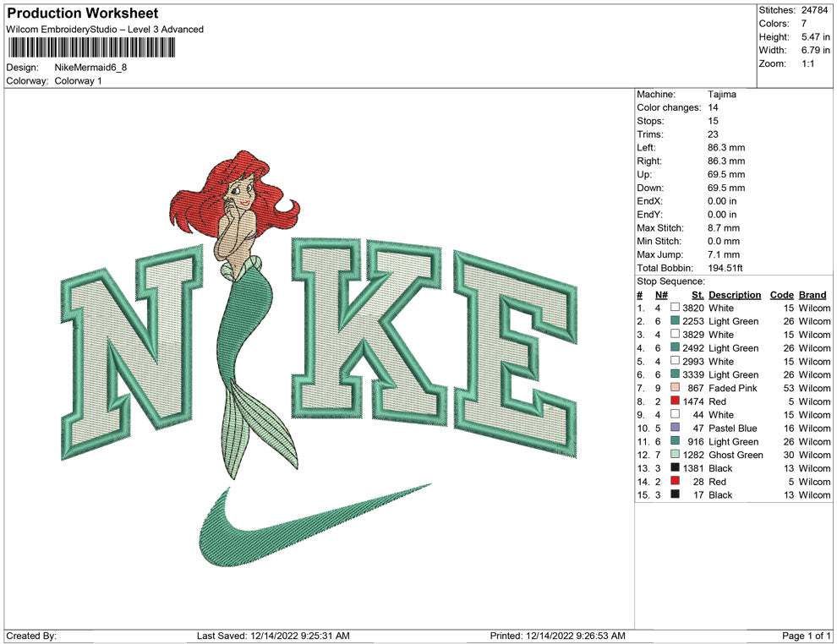
Task: Click the Total Bobbin value 194.51ft
Action: 725,268
